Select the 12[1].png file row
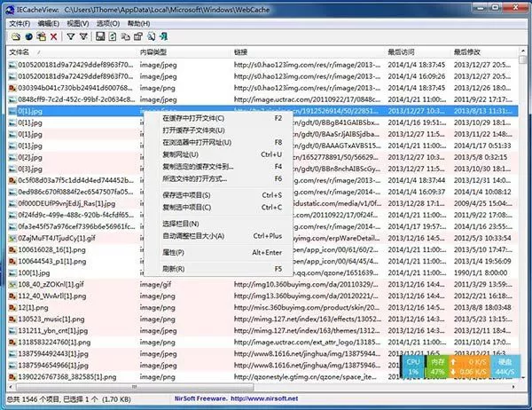The width and height of the screenshot is (532, 410). coord(262,308)
